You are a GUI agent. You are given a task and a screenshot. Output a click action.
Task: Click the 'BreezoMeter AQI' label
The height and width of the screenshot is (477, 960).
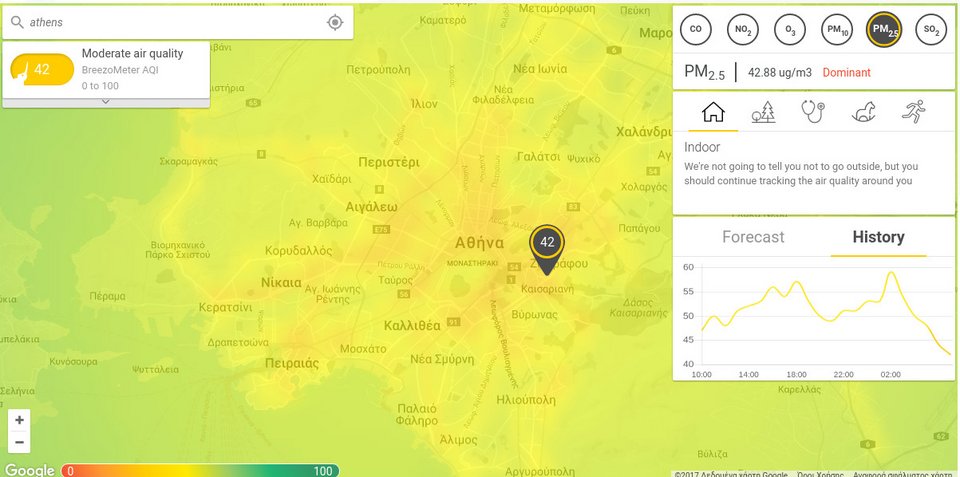coord(120,70)
